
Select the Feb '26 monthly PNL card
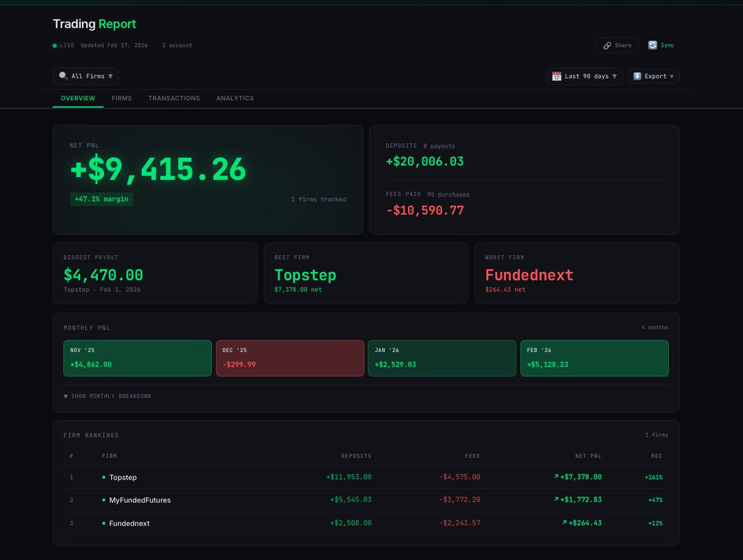pos(594,358)
